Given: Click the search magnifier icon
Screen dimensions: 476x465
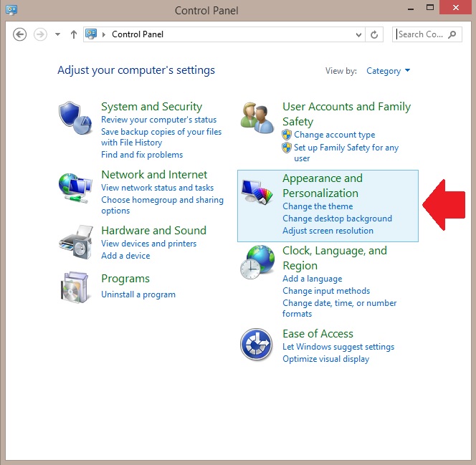Looking at the screenshot, I should (x=452, y=34).
